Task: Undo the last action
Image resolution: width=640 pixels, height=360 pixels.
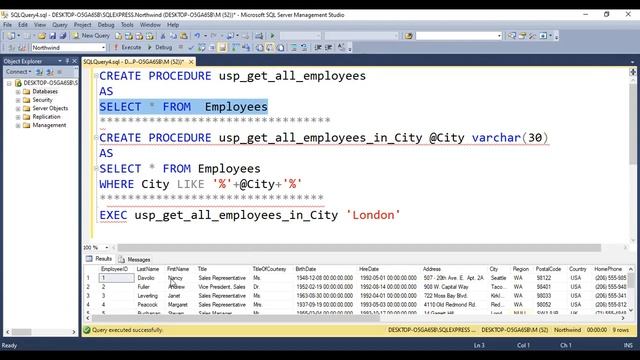Action: tap(197, 36)
